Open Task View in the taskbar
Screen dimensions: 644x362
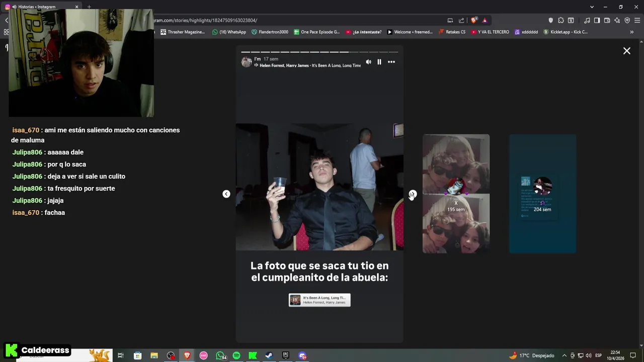point(121,355)
